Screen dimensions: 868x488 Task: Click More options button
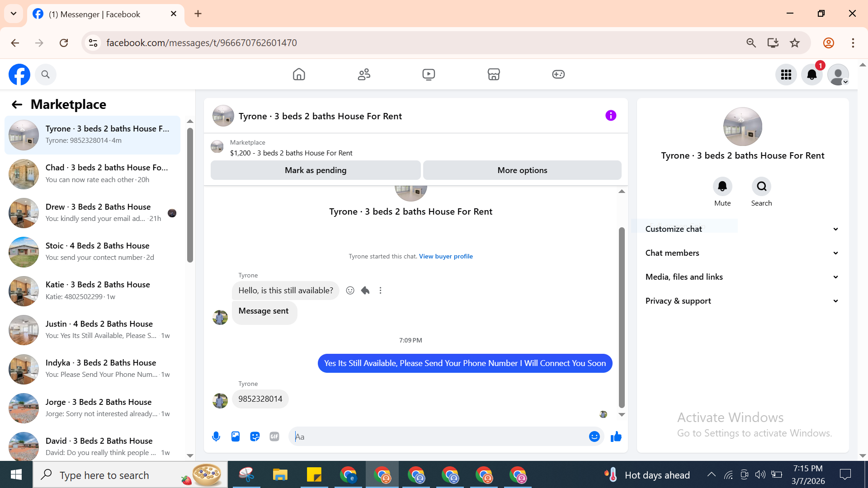(x=522, y=170)
